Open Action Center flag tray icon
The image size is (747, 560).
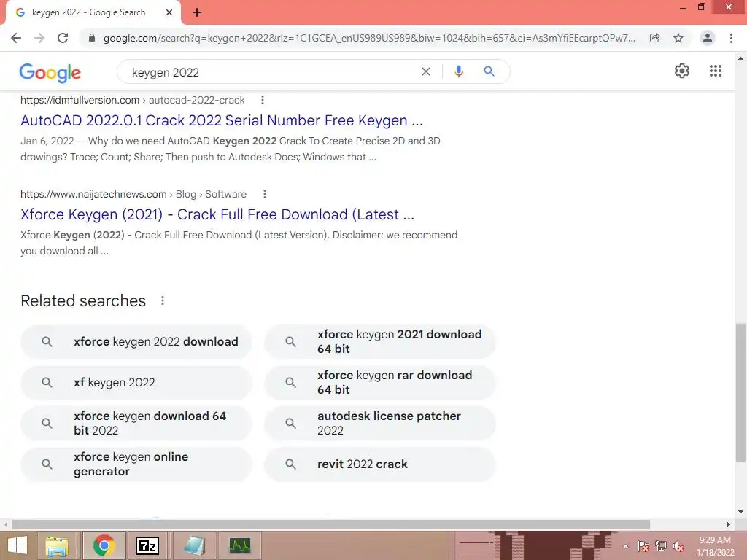tap(643, 546)
